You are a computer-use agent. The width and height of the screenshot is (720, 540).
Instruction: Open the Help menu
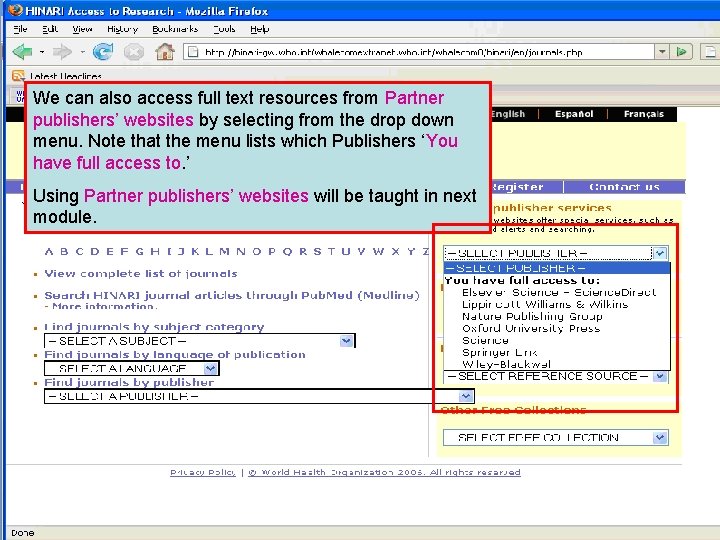tap(259, 29)
